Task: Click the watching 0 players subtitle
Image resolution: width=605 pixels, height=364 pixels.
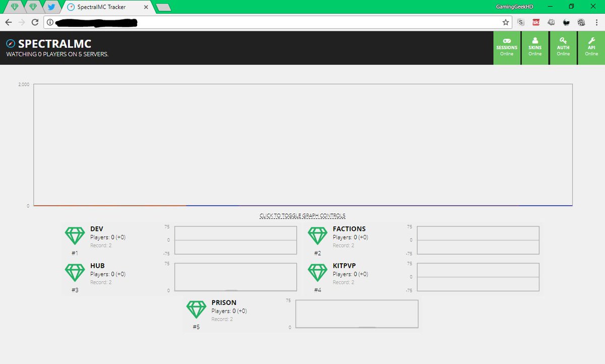Action: tap(57, 54)
